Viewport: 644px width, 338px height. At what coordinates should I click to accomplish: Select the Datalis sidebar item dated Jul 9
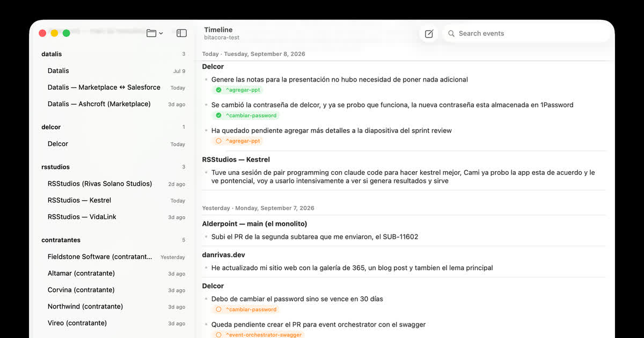click(116, 71)
